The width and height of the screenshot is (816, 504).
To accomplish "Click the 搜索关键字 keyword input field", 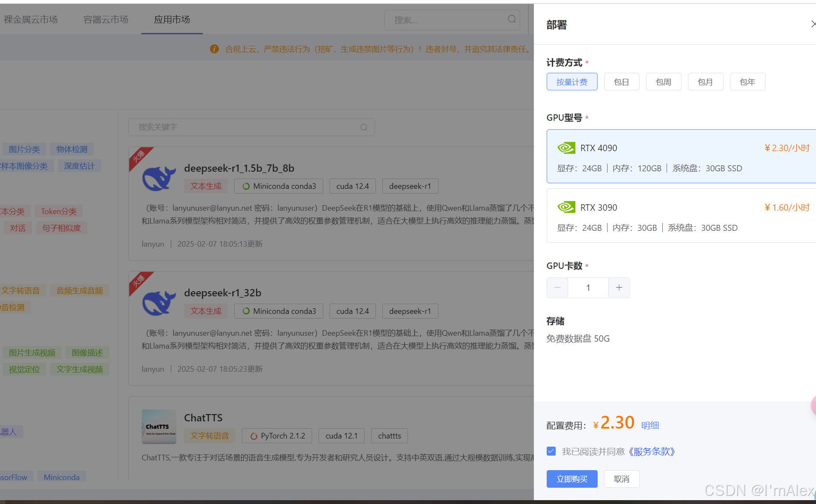I will coord(252,127).
